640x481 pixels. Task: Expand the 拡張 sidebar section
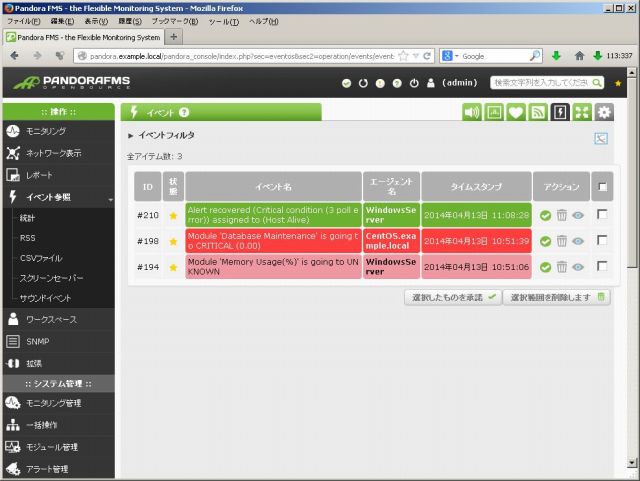(59, 363)
